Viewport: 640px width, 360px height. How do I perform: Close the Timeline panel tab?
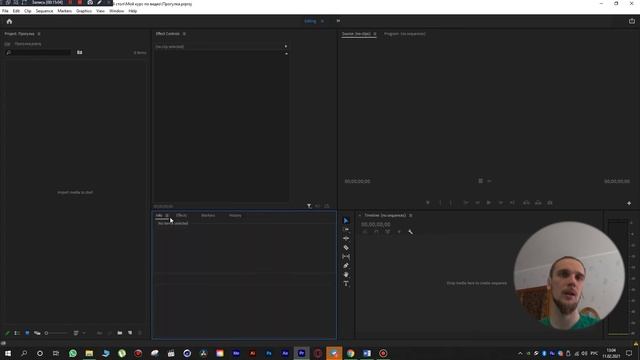(x=361, y=215)
